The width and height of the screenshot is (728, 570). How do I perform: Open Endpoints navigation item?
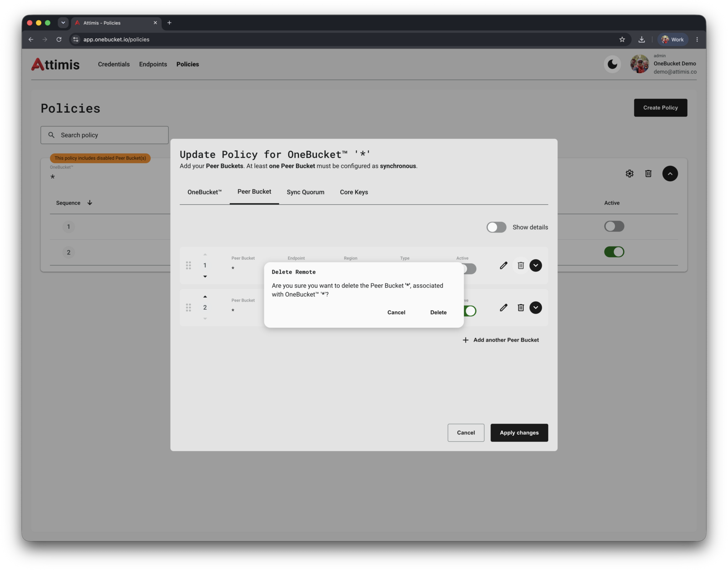coord(153,64)
